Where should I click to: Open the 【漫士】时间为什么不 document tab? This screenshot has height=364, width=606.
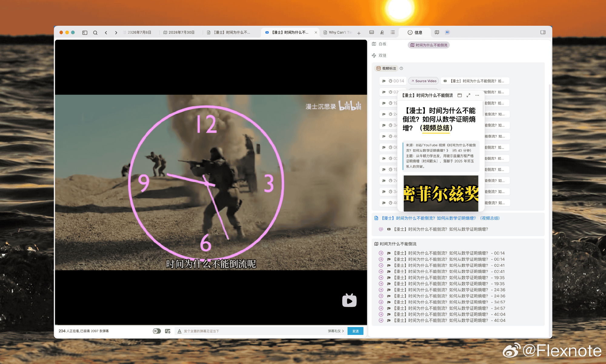pyautogui.click(x=229, y=32)
